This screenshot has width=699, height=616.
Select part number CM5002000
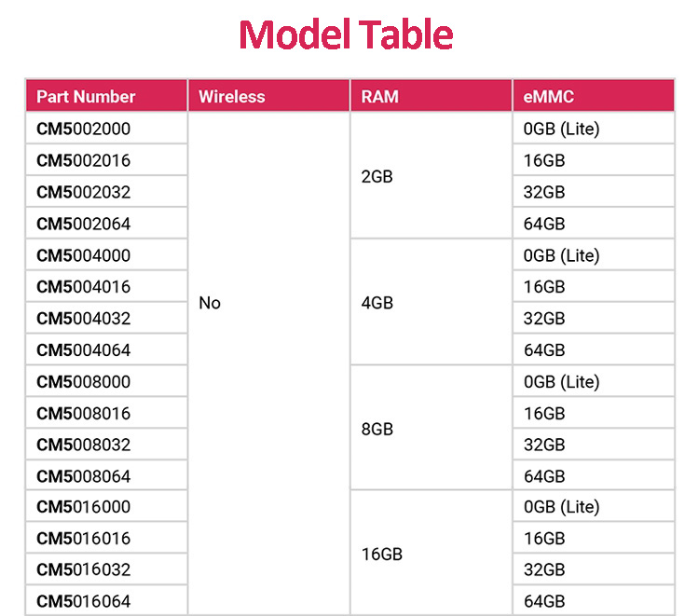coord(84,130)
